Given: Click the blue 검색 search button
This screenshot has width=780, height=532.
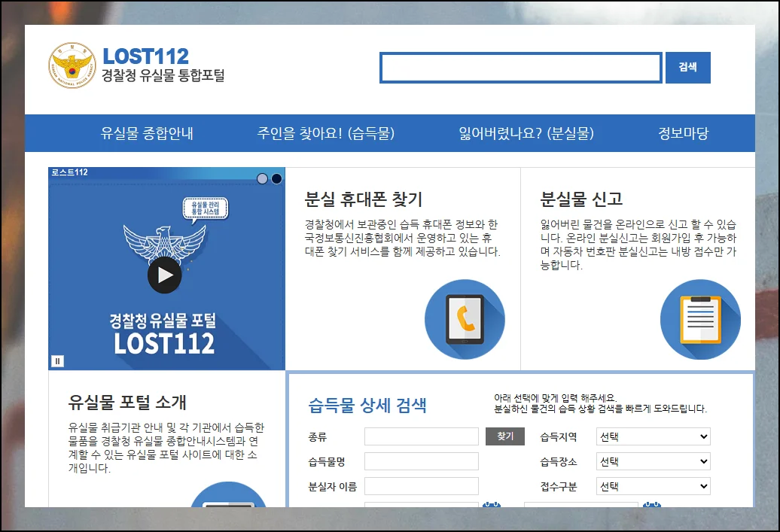Looking at the screenshot, I should [x=688, y=68].
